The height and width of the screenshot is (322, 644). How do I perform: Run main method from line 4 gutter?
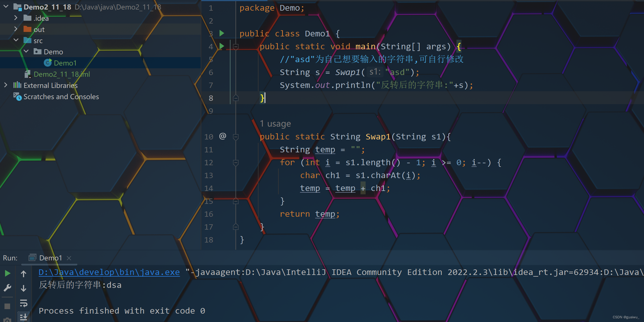pyautogui.click(x=221, y=46)
